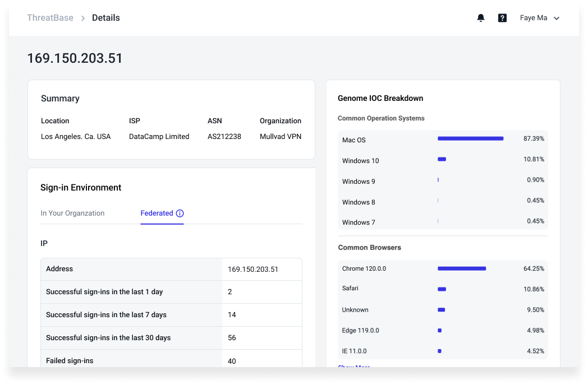
Task: Click the Mac OS usage bar
Action: coord(470,138)
